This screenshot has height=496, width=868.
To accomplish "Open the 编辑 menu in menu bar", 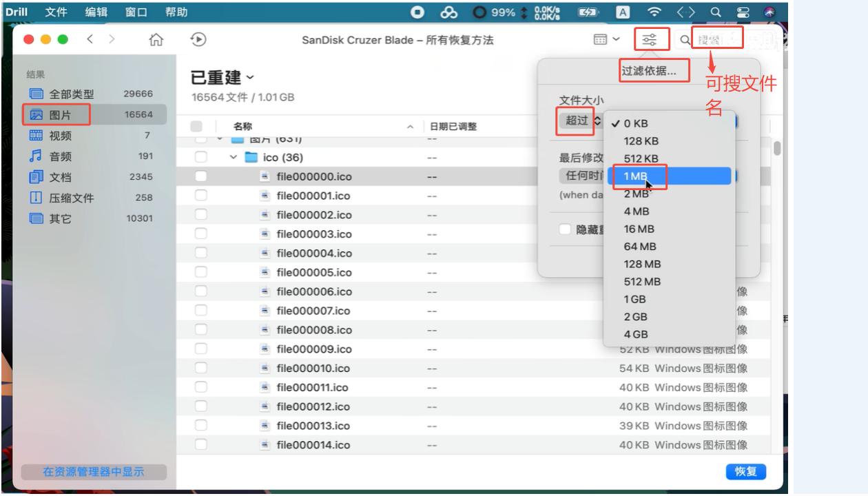I will [96, 12].
